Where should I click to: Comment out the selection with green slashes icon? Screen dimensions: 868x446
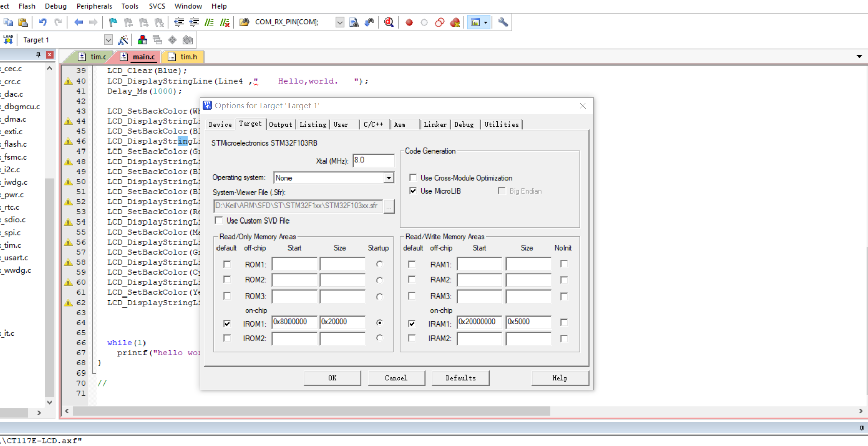[209, 22]
